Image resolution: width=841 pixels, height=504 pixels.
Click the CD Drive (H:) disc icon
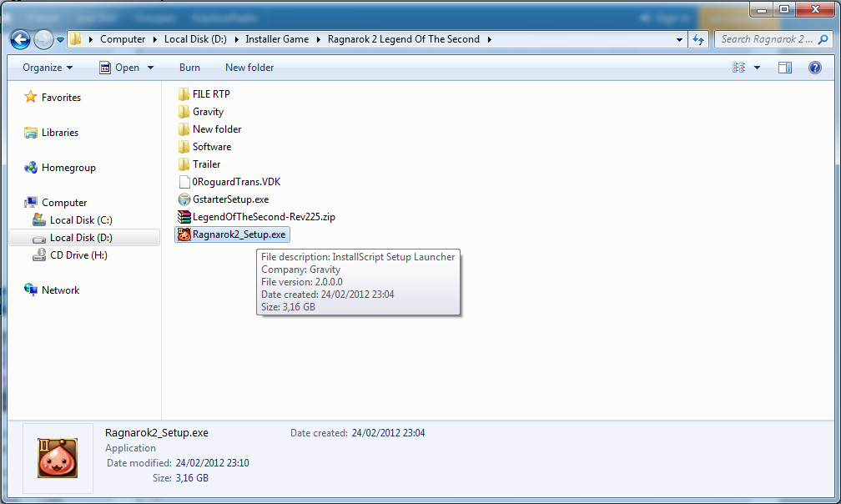(x=39, y=255)
